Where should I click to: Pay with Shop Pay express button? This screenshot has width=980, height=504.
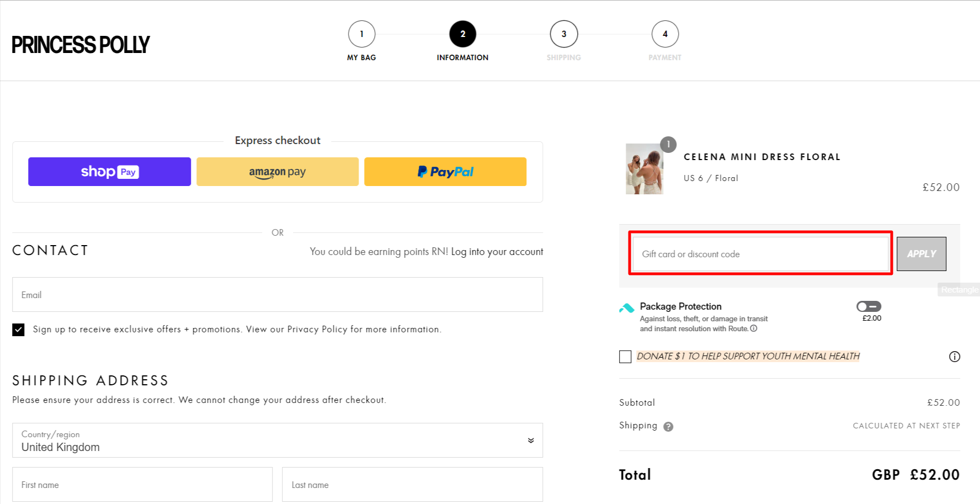109,172
